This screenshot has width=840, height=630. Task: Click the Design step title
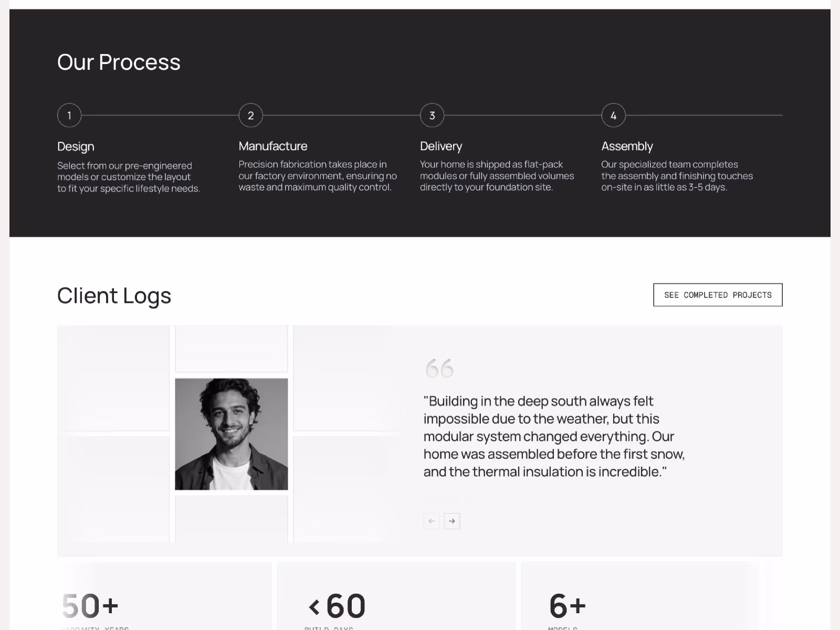(x=76, y=146)
